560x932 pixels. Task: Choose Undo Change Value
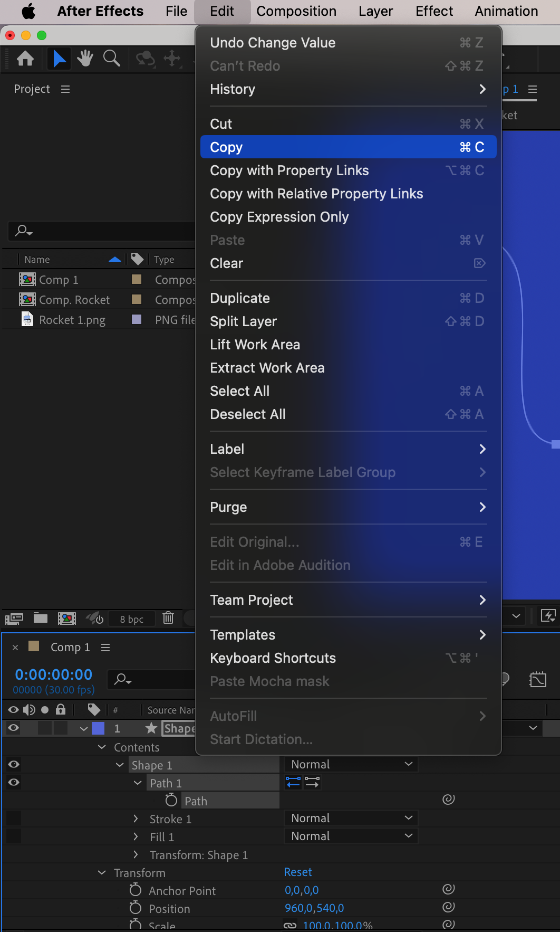(x=349, y=43)
